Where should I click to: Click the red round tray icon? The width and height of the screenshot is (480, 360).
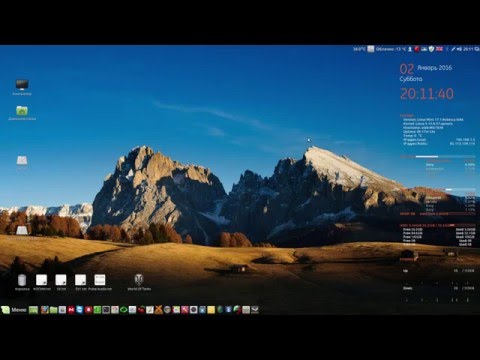(x=417, y=49)
